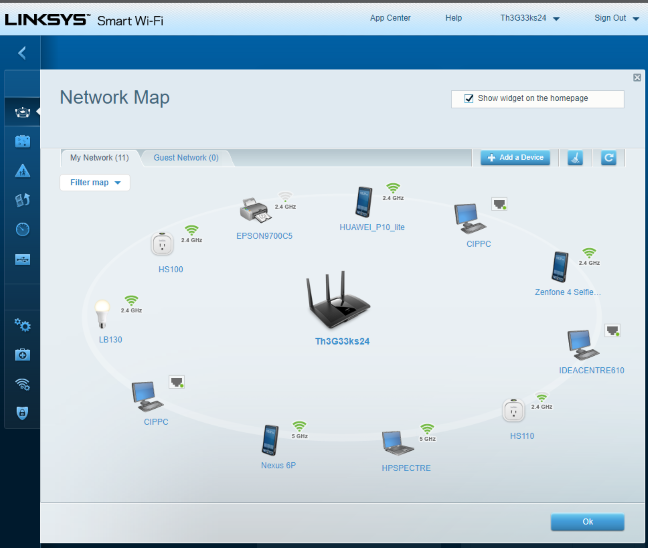Open App Center from the top menu
Image resolution: width=648 pixels, height=548 pixels.
pos(390,18)
